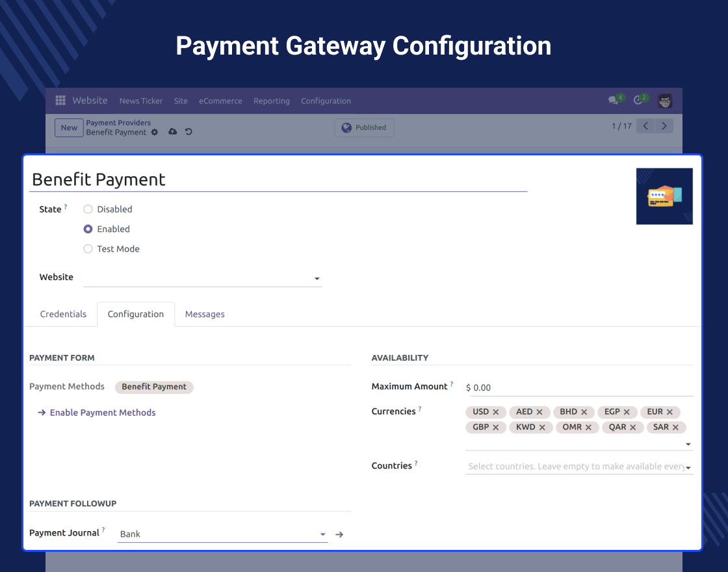Expand the Countries dropdown
The width and height of the screenshot is (728, 572).
(x=688, y=468)
